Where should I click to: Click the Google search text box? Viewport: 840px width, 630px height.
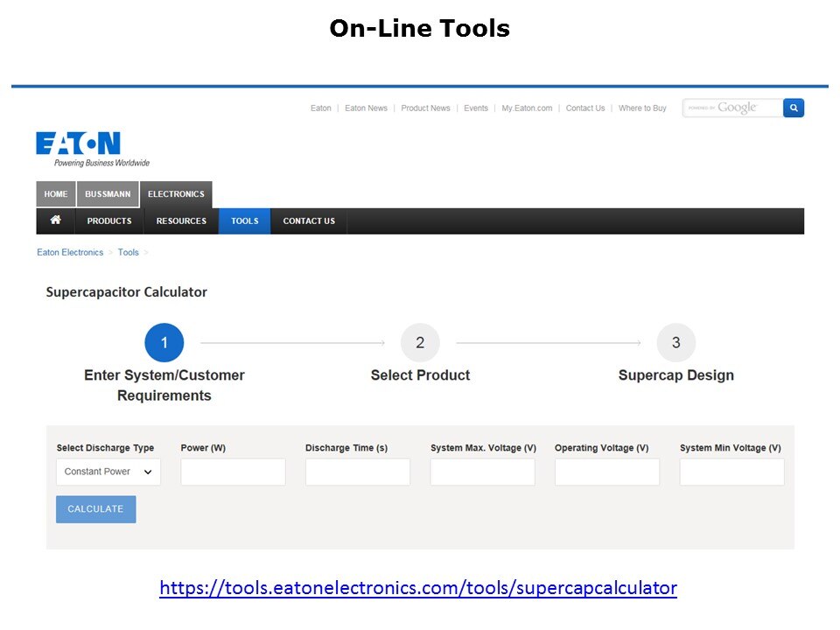(x=732, y=108)
